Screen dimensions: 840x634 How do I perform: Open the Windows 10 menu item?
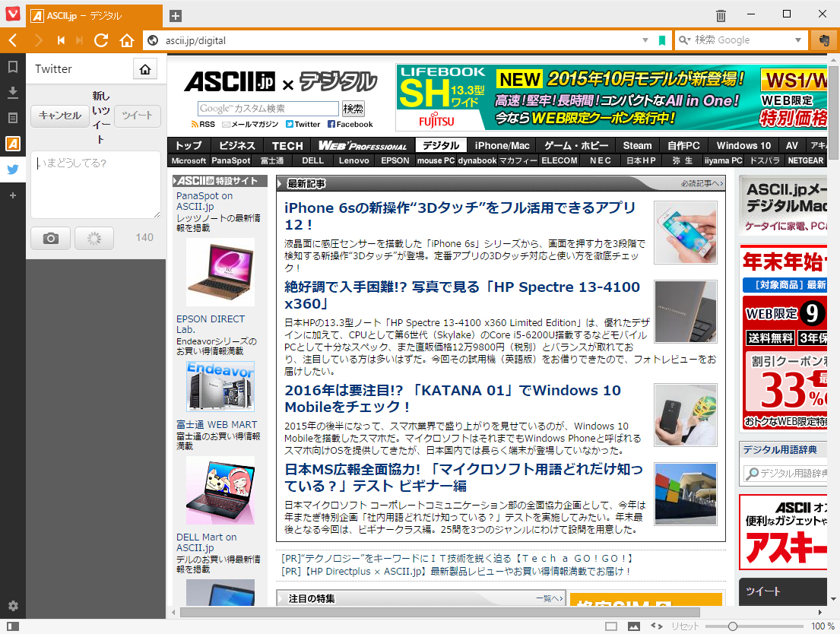[x=743, y=145]
